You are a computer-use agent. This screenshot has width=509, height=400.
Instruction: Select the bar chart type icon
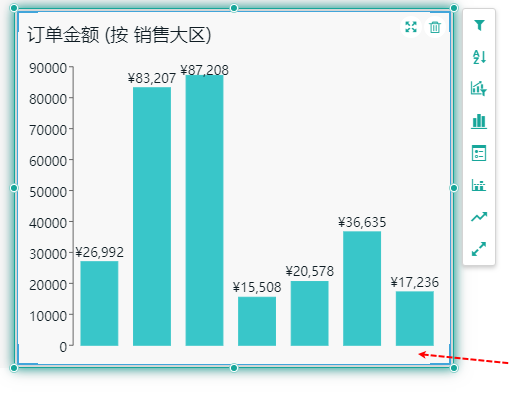[479, 121]
